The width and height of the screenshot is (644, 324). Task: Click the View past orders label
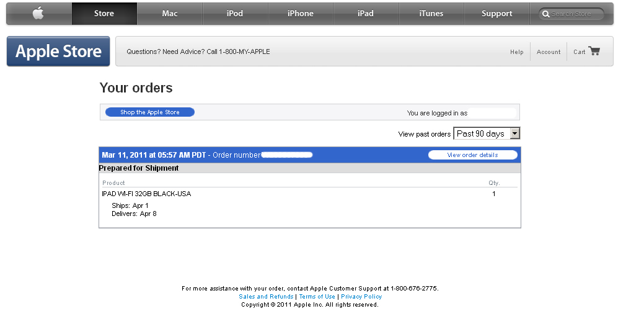point(424,134)
